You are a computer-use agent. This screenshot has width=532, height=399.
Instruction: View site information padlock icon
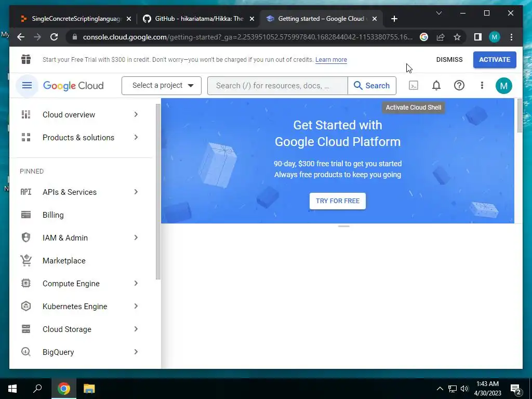[x=75, y=37]
